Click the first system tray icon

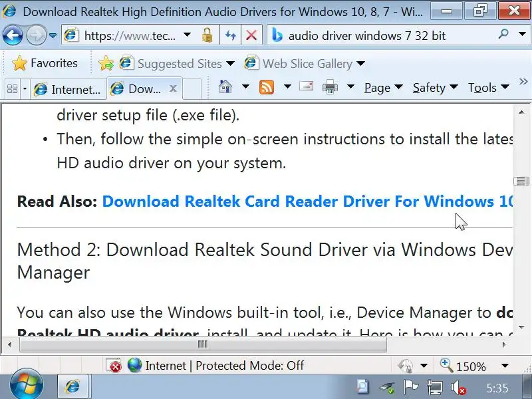point(362,387)
